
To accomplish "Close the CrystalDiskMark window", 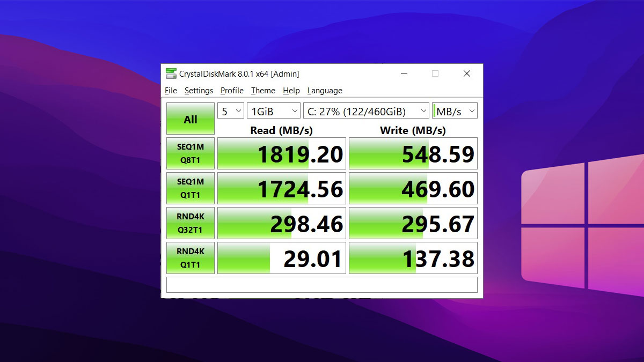I will 467,73.
